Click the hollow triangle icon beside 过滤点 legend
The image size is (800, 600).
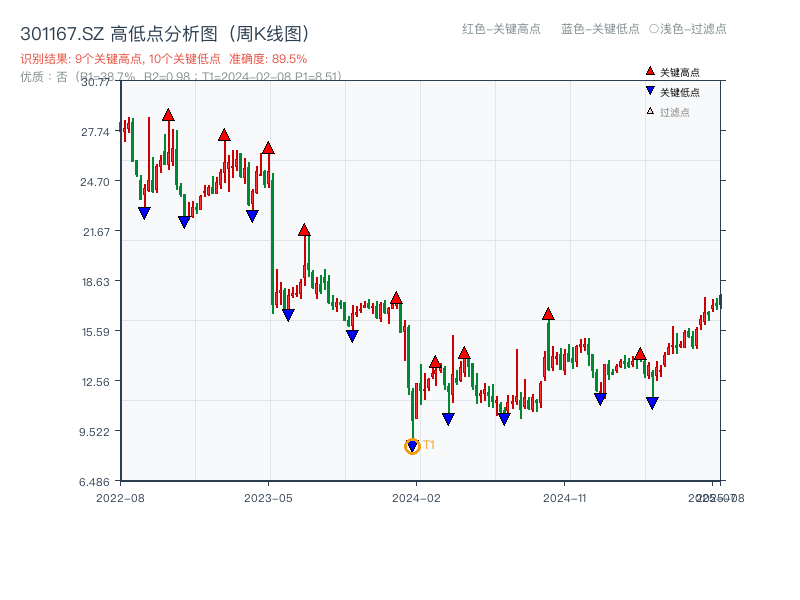click(x=650, y=111)
